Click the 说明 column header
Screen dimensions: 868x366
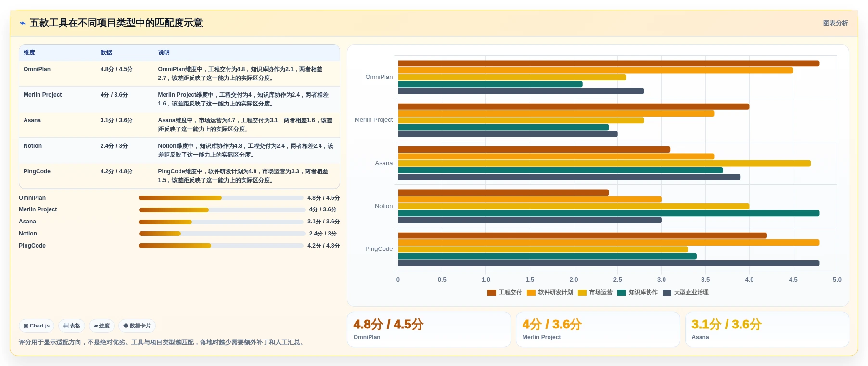(164, 53)
